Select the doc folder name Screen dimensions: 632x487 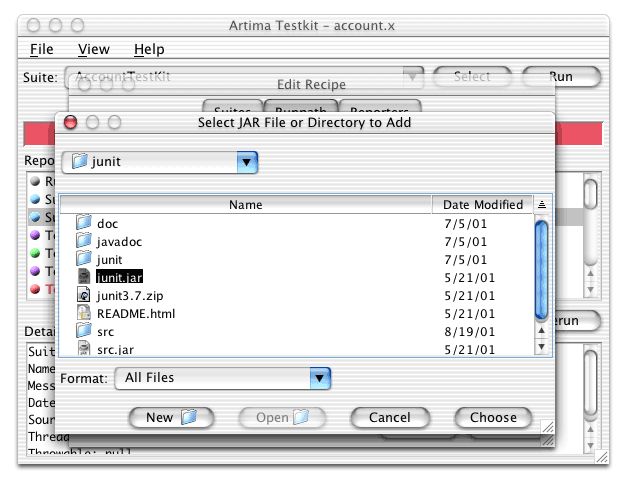click(x=108, y=224)
